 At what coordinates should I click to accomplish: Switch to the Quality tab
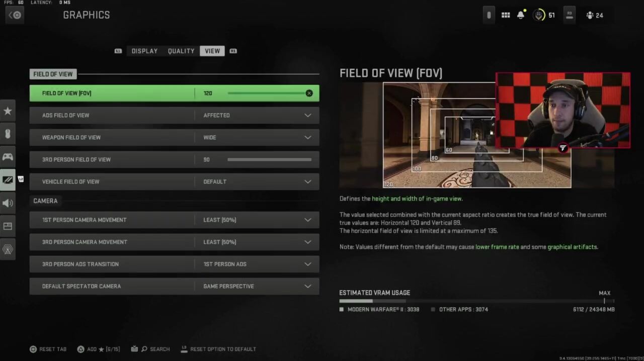181,51
